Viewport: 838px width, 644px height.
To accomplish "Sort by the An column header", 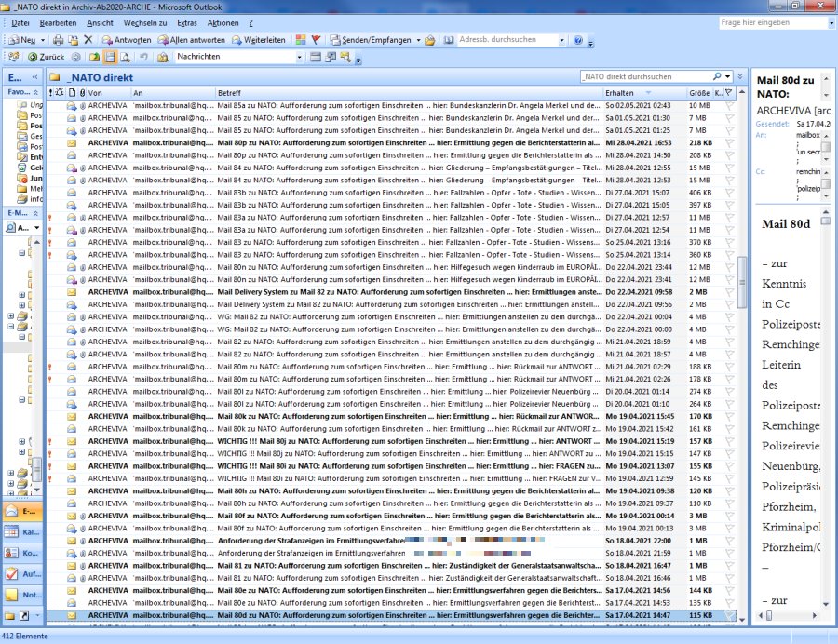I will pyautogui.click(x=173, y=93).
